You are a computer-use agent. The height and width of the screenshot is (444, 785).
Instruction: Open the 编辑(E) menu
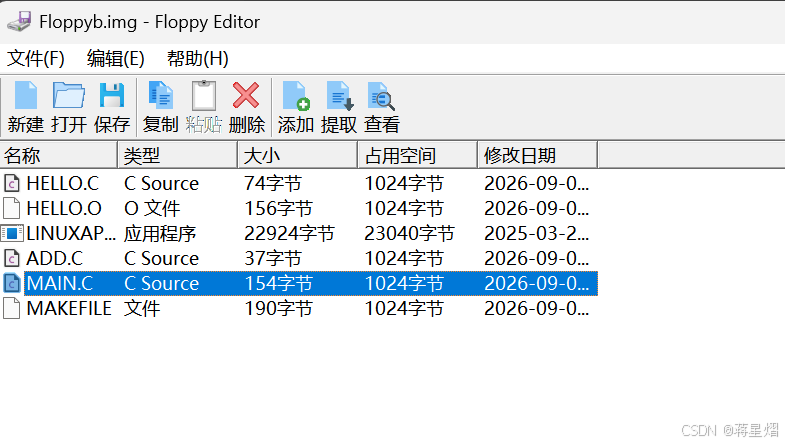pos(116,59)
